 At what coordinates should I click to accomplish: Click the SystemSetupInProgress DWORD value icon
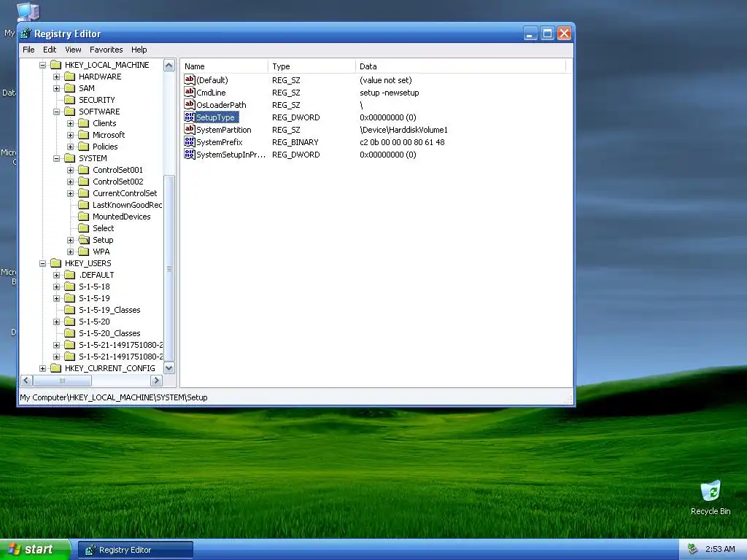click(190, 155)
